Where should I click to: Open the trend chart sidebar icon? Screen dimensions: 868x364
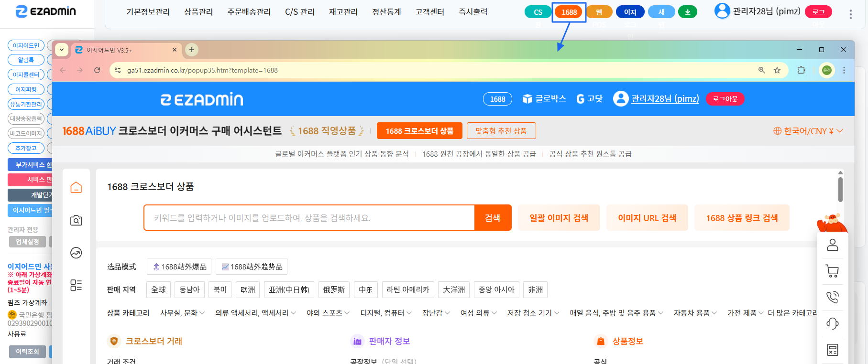pos(76,253)
